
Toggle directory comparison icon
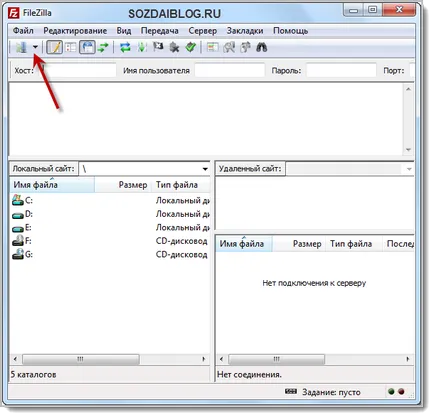(x=229, y=47)
